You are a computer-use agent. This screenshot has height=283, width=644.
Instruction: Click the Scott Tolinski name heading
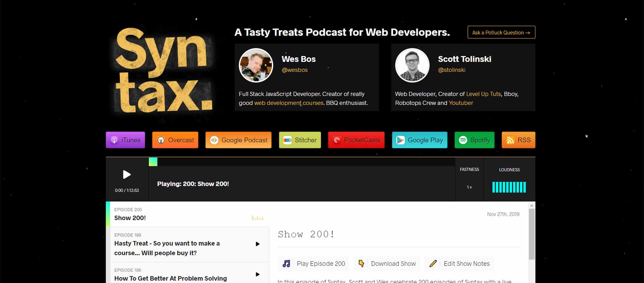click(x=465, y=59)
